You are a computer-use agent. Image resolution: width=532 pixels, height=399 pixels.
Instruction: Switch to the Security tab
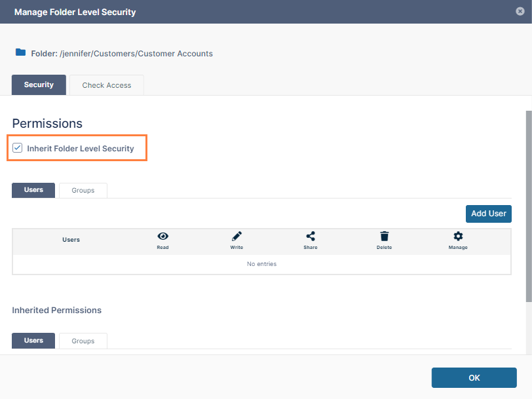pyautogui.click(x=39, y=85)
